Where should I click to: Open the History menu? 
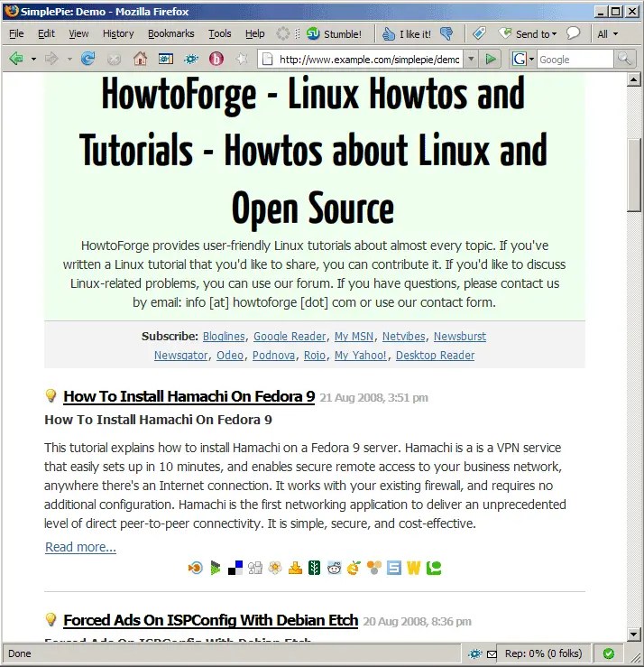coord(118,33)
